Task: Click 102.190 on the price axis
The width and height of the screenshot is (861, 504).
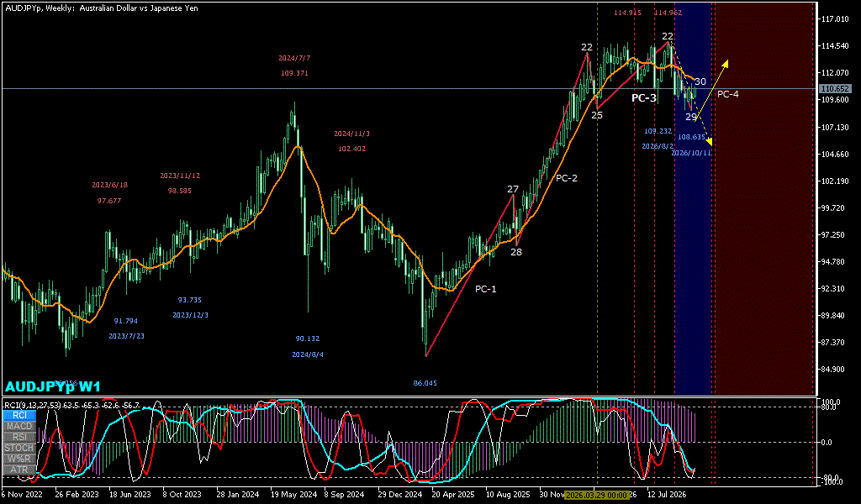Action: pos(833,181)
